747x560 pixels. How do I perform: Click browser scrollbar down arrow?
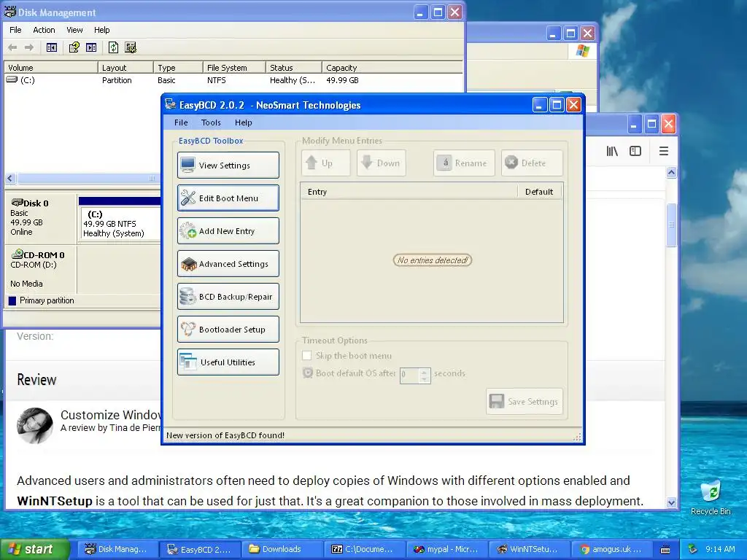[x=671, y=502]
